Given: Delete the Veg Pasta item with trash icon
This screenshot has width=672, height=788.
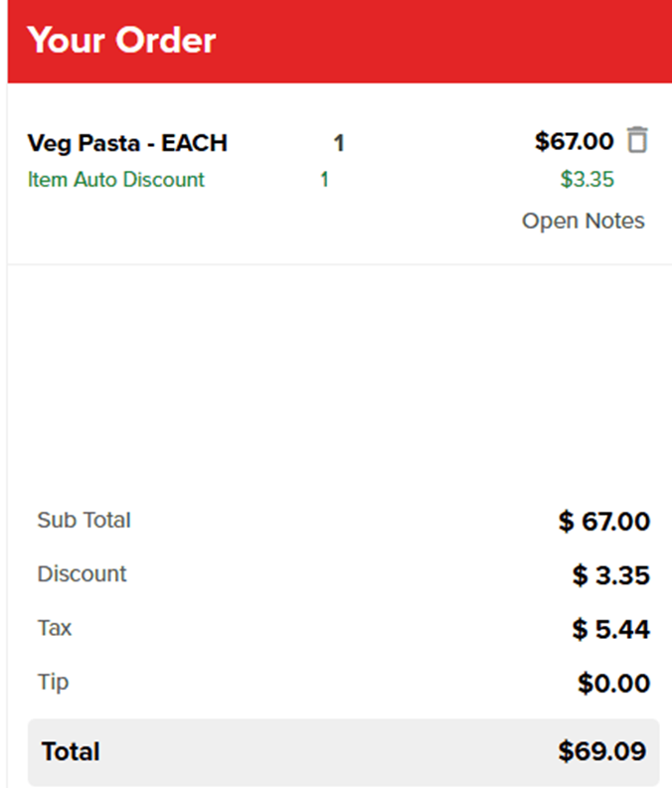Looking at the screenshot, I should click(x=637, y=141).
